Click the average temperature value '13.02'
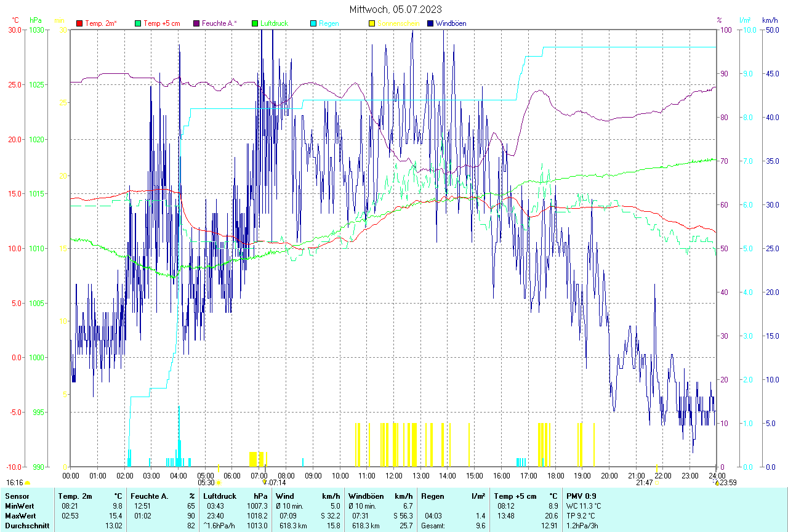The width and height of the screenshot is (788, 532). coord(115,526)
